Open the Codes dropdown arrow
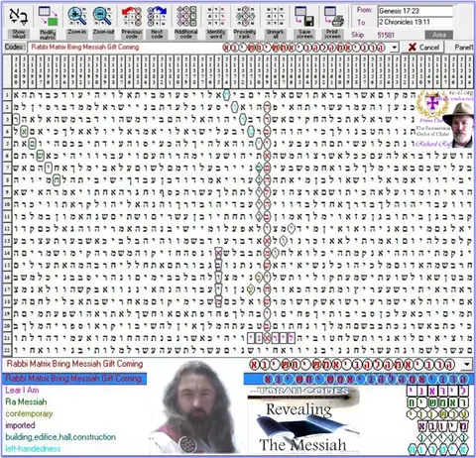The width and height of the screenshot is (476, 458). [394, 48]
